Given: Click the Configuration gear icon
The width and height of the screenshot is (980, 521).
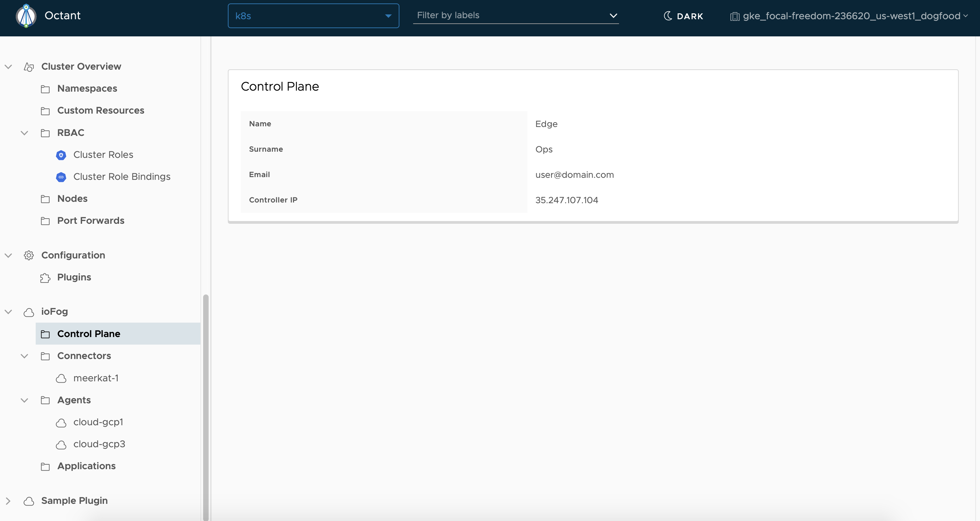Looking at the screenshot, I should 29,255.
